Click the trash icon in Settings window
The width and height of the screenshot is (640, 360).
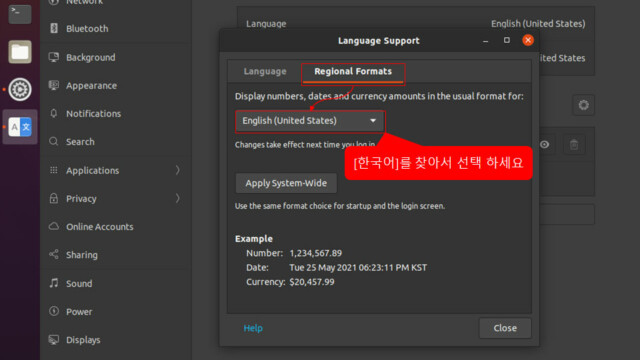click(x=574, y=144)
